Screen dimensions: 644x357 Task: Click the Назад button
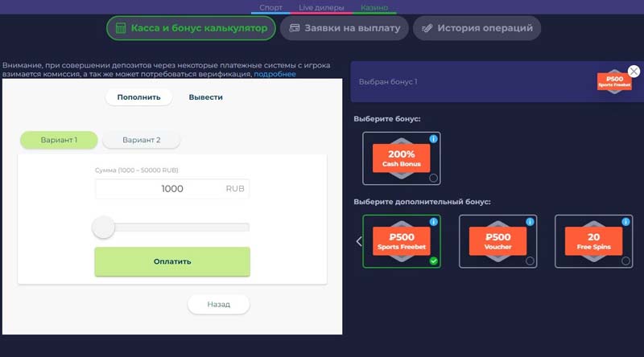point(218,305)
